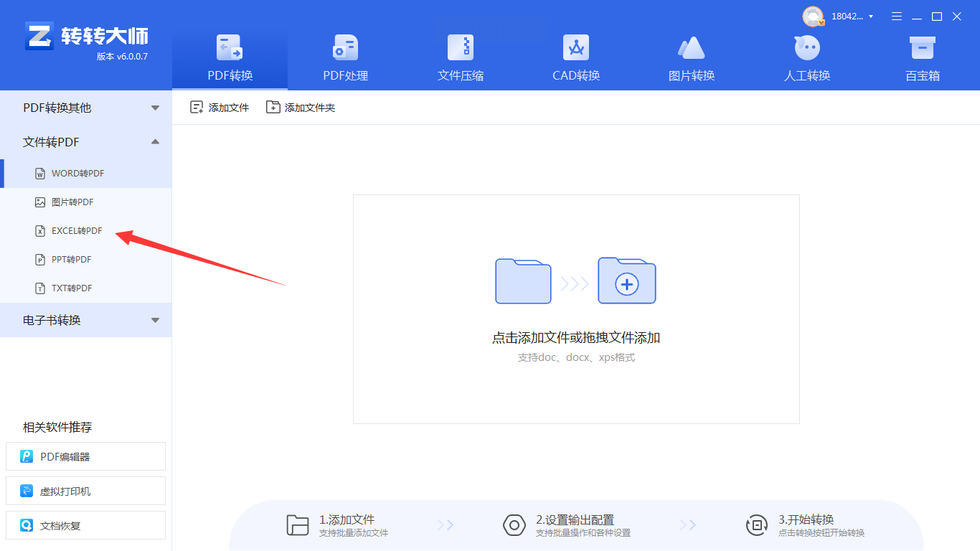Viewport: 980px width, 551px height.
Task: Click the 添加文件夹 toolbar button
Action: click(x=301, y=108)
